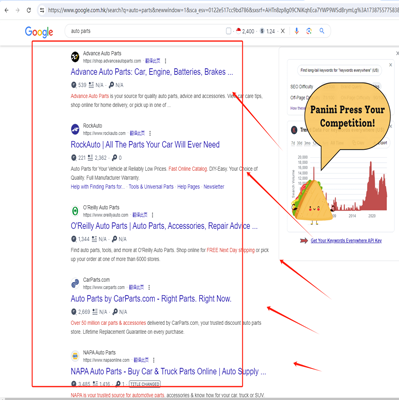Click Get Your Keywords Everywhere API Key link
The height and width of the screenshot is (400, 399).
click(346, 241)
